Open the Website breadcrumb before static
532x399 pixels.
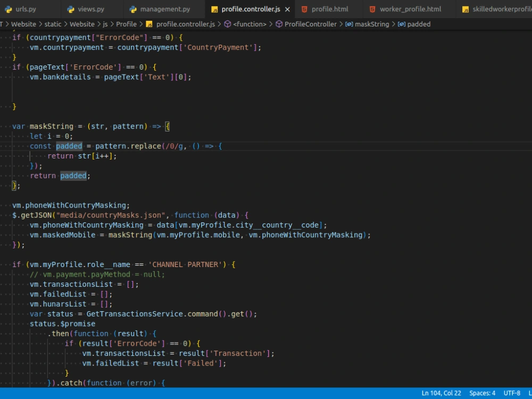pyautogui.click(x=23, y=24)
